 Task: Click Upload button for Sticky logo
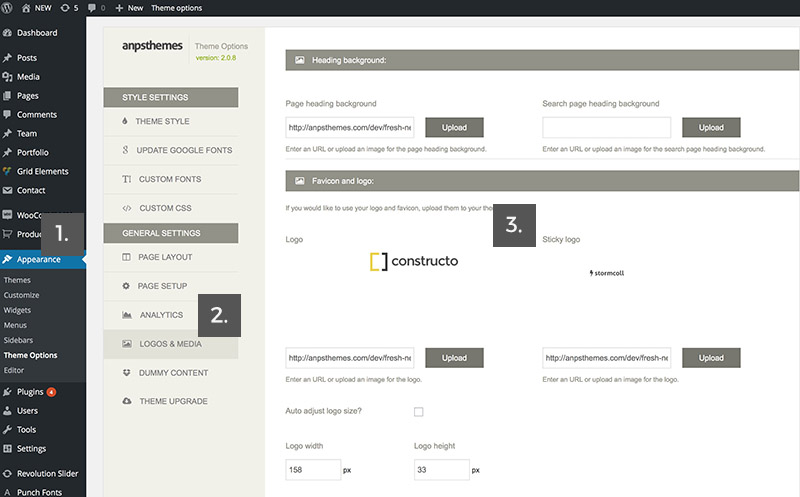(711, 358)
